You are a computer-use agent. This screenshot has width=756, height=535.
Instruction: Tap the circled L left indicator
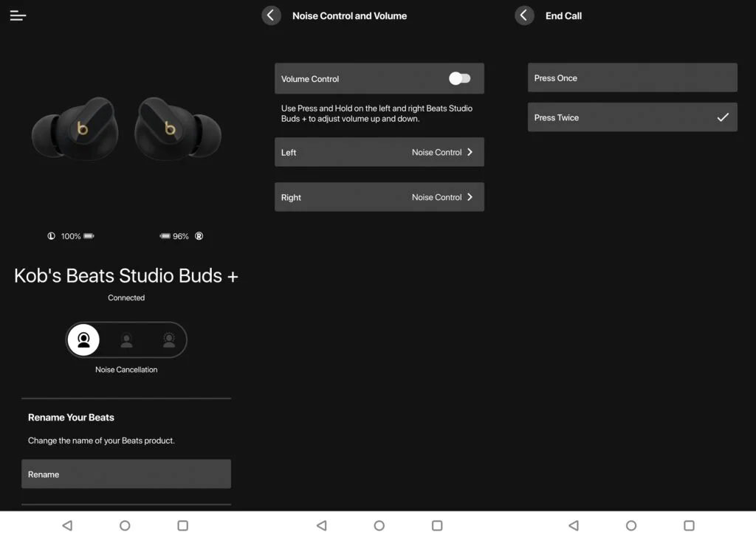click(51, 236)
